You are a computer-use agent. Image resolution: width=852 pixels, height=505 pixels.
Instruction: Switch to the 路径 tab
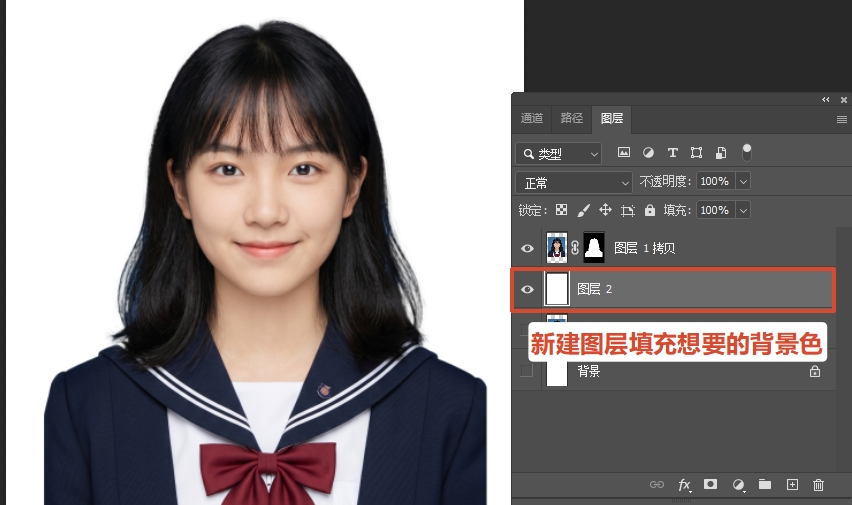572,118
